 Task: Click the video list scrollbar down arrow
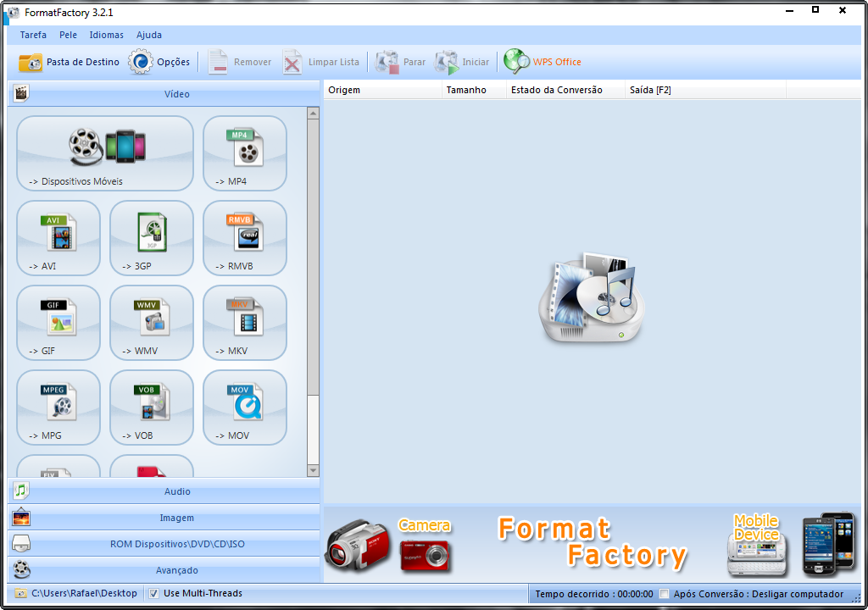click(x=313, y=470)
